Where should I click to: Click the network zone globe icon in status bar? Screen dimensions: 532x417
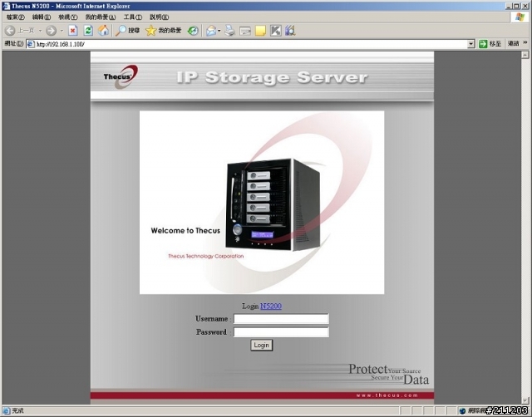click(x=462, y=411)
